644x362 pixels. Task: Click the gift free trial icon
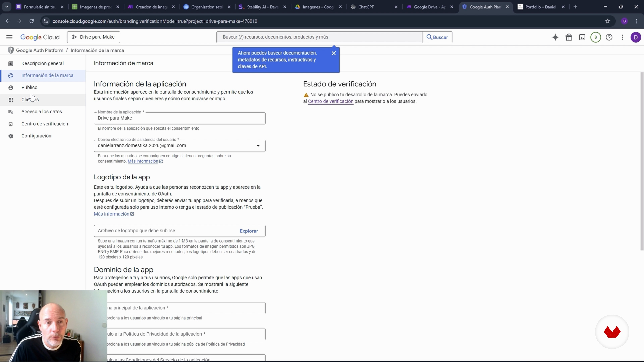pyautogui.click(x=569, y=37)
